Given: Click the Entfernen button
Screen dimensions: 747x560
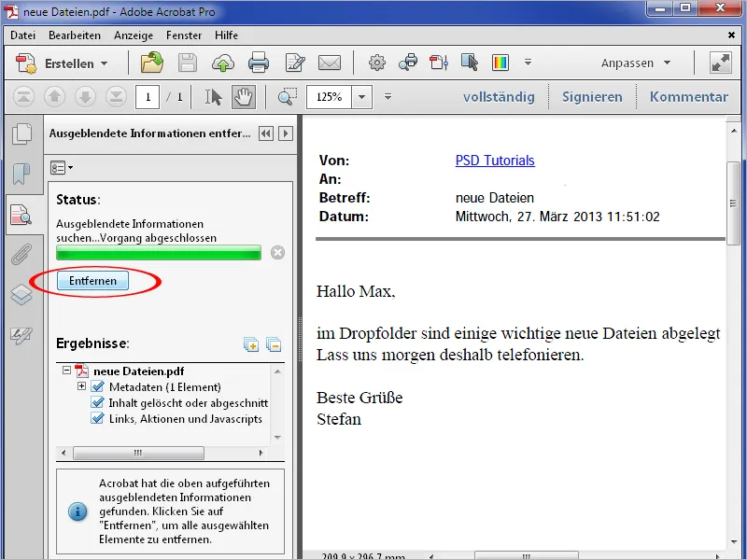Looking at the screenshot, I should pyautogui.click(x=92, y=281).
